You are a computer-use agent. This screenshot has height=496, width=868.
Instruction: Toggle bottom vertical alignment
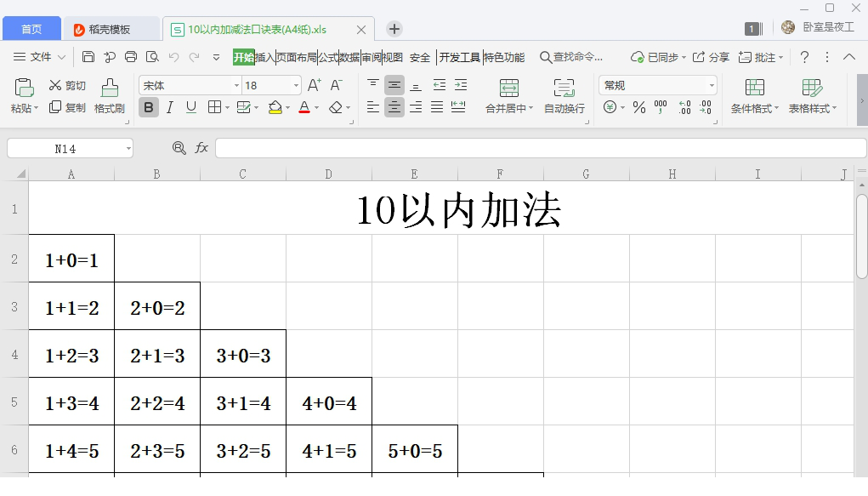coord(416,85)
